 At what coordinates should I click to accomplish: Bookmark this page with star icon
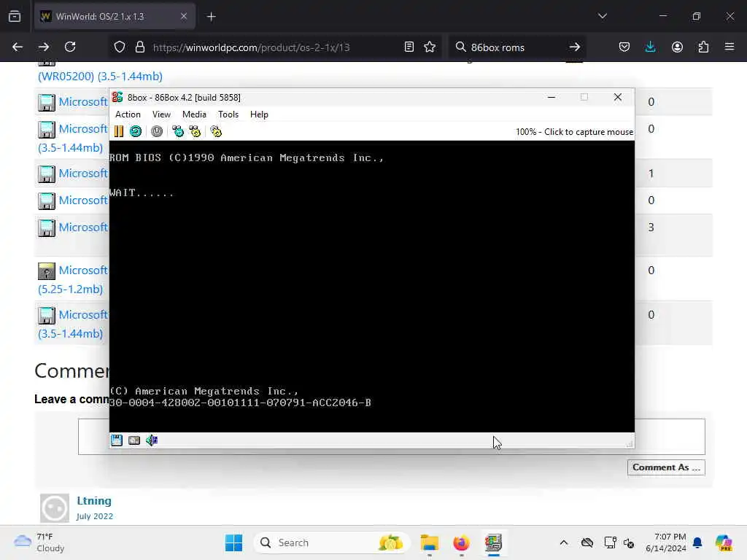click(430, 47)
